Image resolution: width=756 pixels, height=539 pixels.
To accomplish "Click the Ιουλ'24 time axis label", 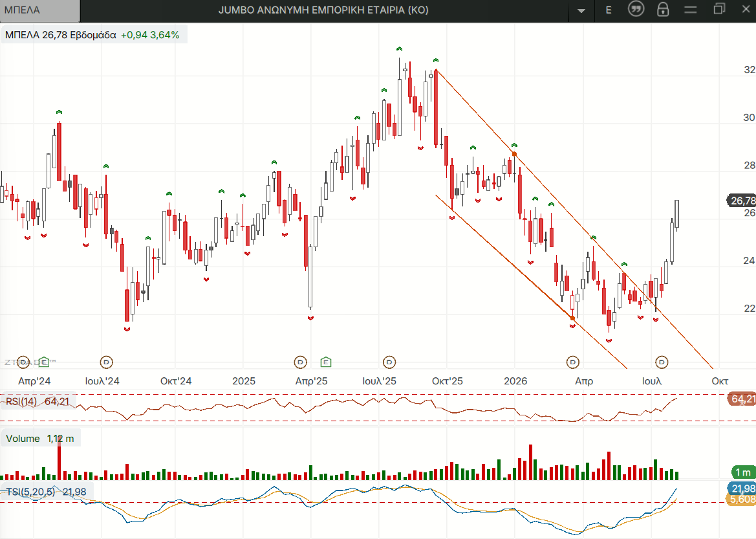I will click(102, 381).
